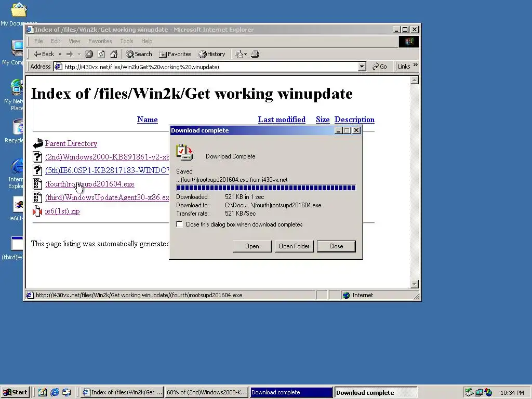
Task: Click the ie6(1st).zip compressed file icon
Action: (37, 211)
